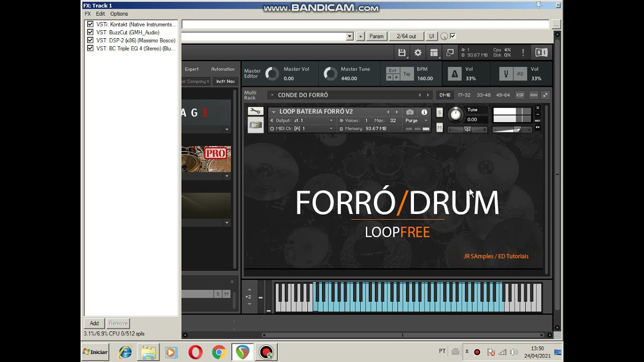The height and width of the screenshot is (362, 644).
Task: Open the plugin preset dropdown arrow
Action: coord(350,36)
